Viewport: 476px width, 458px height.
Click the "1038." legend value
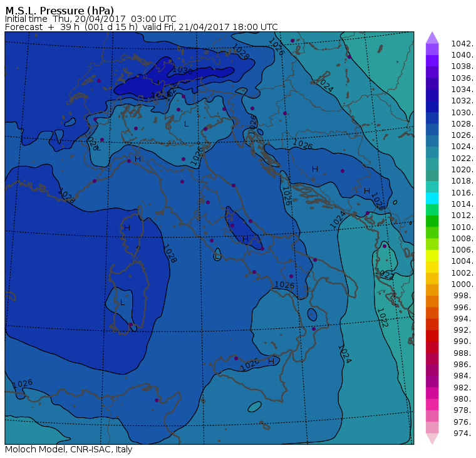coord(462,66)
